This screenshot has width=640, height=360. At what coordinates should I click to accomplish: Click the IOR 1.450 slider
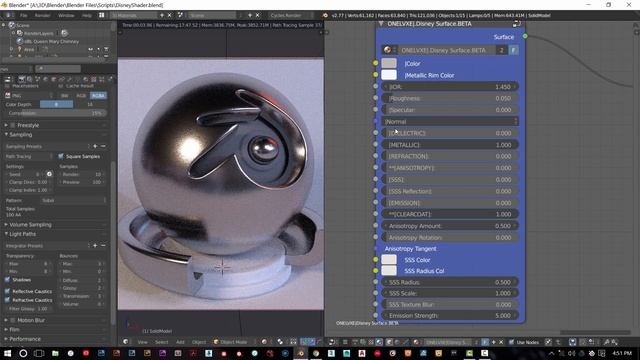click(x=450, y=87)
